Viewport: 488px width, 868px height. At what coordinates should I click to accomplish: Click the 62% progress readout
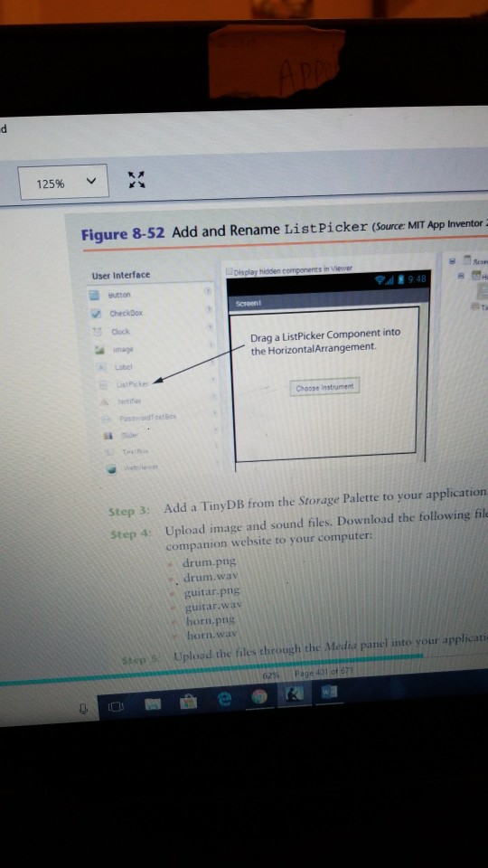(x=270, y=676)
